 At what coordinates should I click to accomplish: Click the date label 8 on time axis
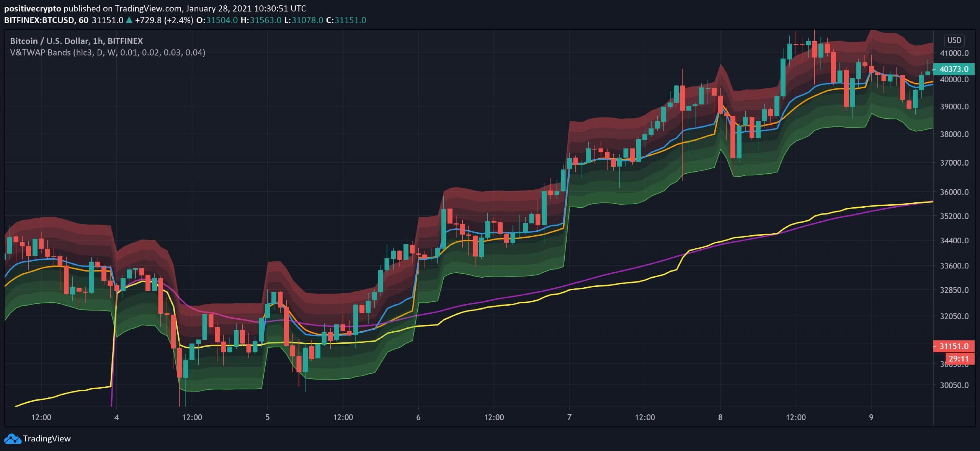[x=720, y=417]
